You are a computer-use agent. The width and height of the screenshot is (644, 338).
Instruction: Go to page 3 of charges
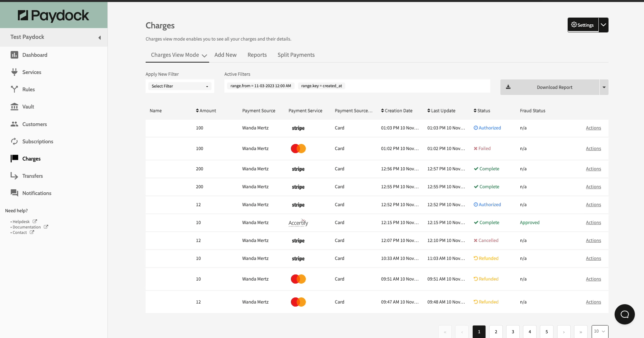pyautogui.click(x=513, y=332)
